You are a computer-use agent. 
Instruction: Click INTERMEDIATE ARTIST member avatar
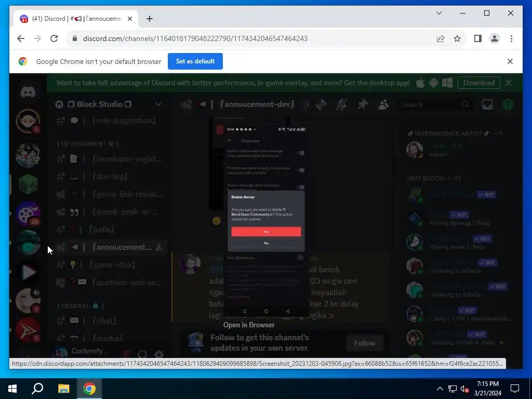pyautogui.click(x=415, y=150)
